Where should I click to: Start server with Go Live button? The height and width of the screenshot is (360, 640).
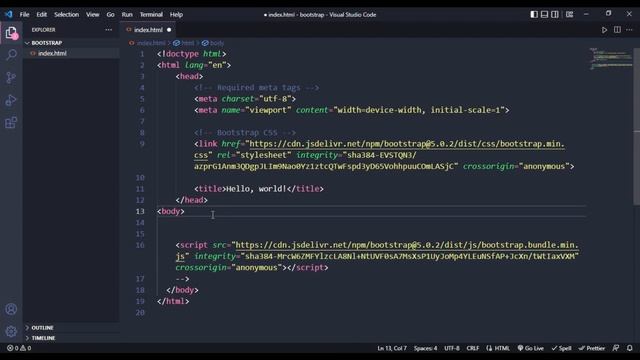(531, 348)
